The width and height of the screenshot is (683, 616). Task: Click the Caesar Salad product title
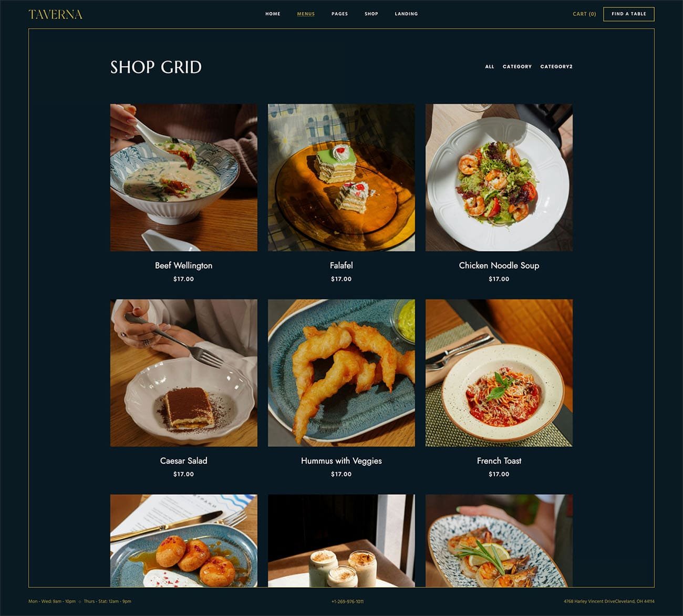[184, 461]
